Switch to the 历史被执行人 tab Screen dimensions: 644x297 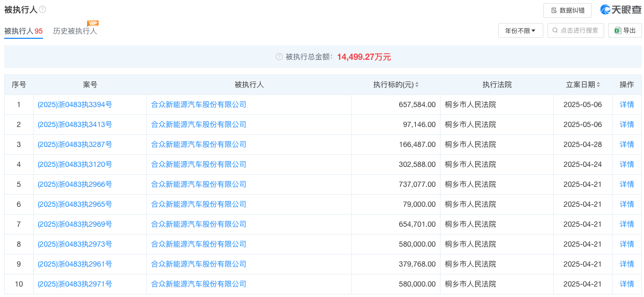coord(75,31)
